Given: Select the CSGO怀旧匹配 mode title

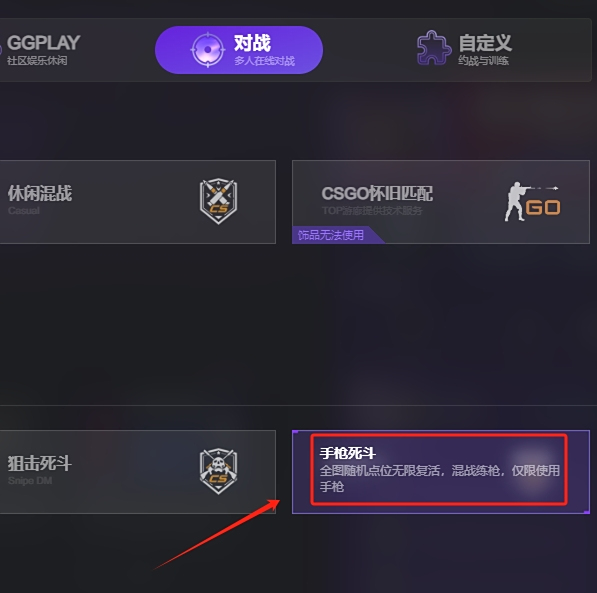Looking at the screenshot, I should click(377, 193).
